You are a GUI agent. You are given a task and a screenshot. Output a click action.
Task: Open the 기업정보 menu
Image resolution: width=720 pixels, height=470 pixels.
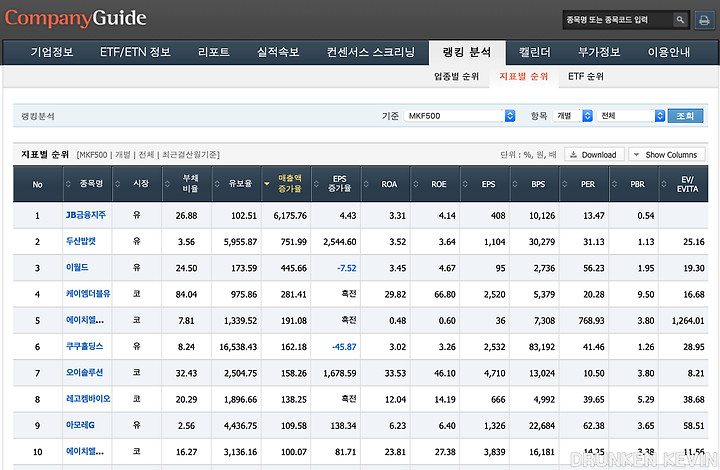tap(52, 52)
